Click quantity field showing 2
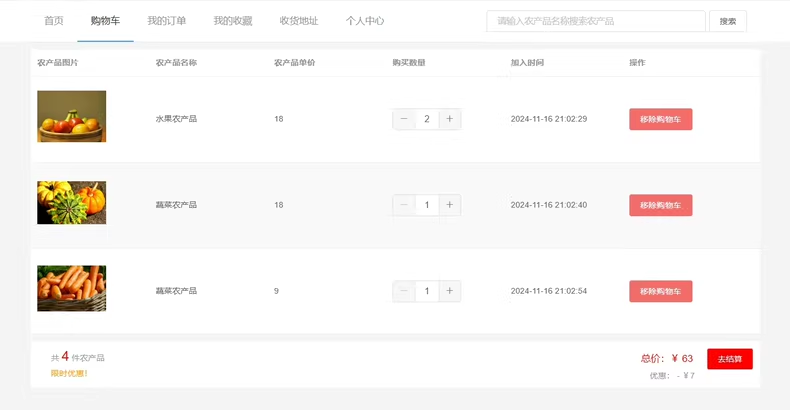 click(x=427, y=119)
